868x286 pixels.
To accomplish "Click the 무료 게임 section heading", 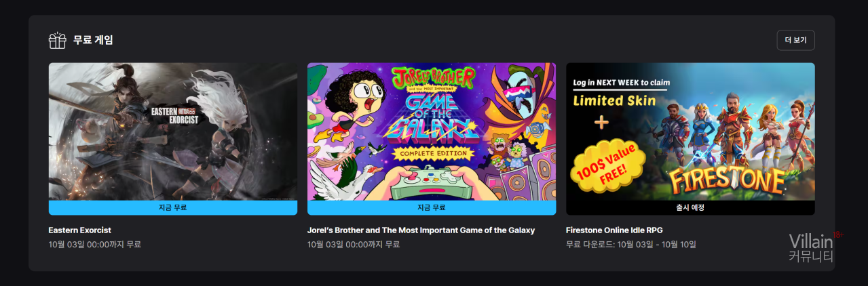I will coord(93,40).
